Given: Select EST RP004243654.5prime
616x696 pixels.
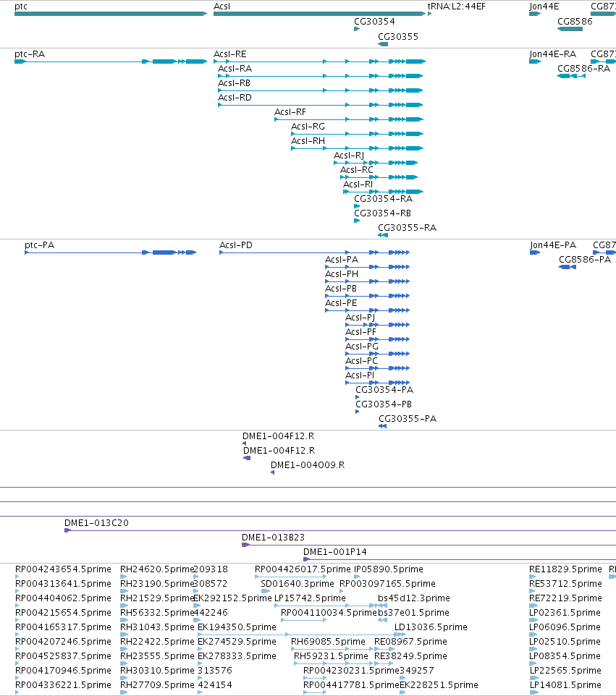Looking at the screenshot, I should click(x=63, y=569).
